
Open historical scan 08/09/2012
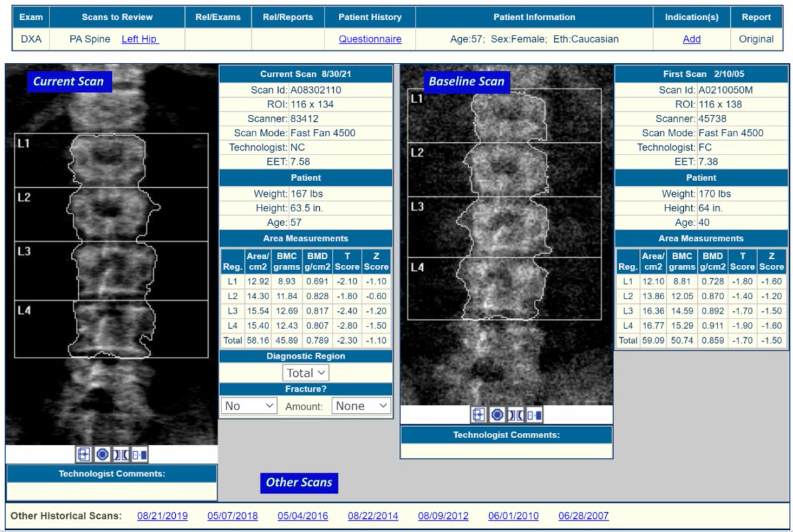point(443,516)
